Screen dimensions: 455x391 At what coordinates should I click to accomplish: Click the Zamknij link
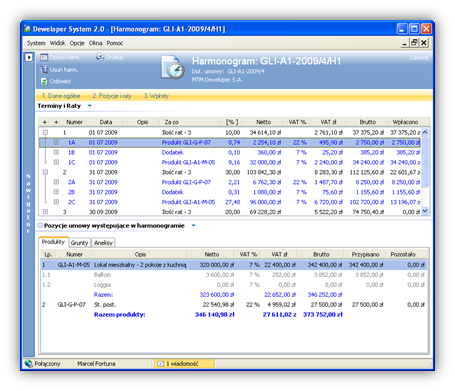click(419, 58)
